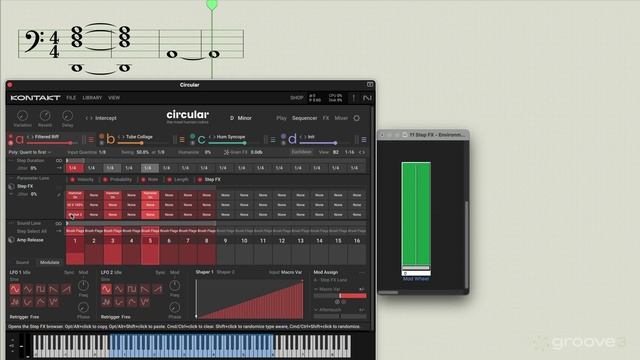The image size is (640, 360).
Task: Click the Delay knob
Action: (67, 116)
